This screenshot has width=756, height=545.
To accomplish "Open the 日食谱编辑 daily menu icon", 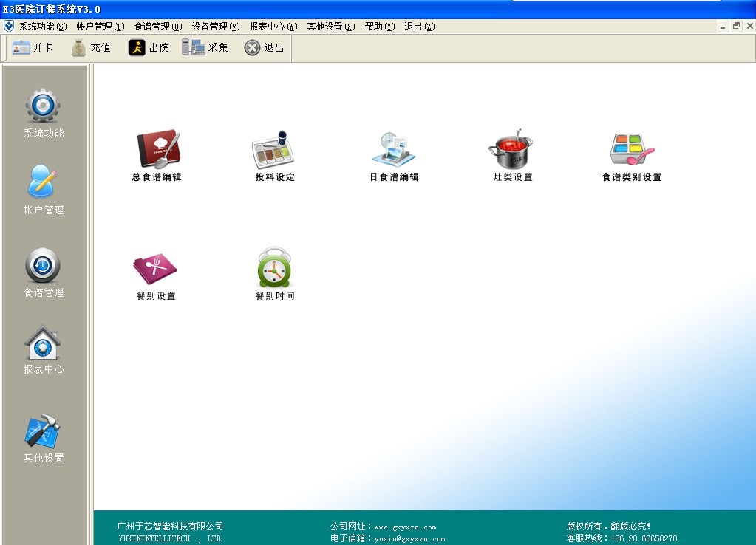I will [393, 150].
